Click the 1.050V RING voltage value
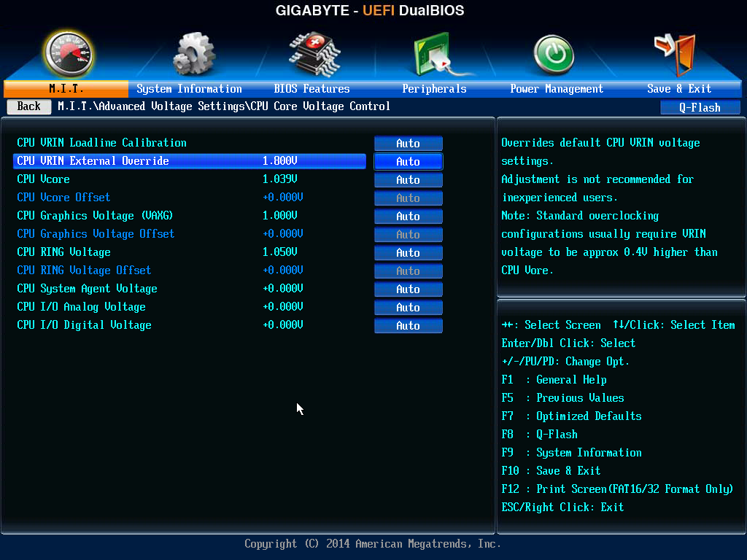Screen dimensions: 747x560 [x=280, y=252]
